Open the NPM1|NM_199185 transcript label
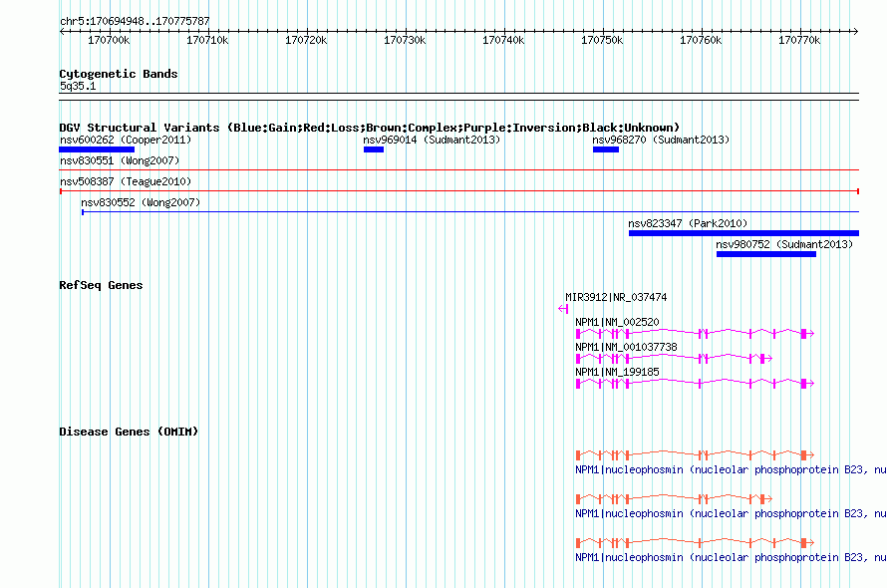This screenshot has height=588, width=887. [617, 372]
